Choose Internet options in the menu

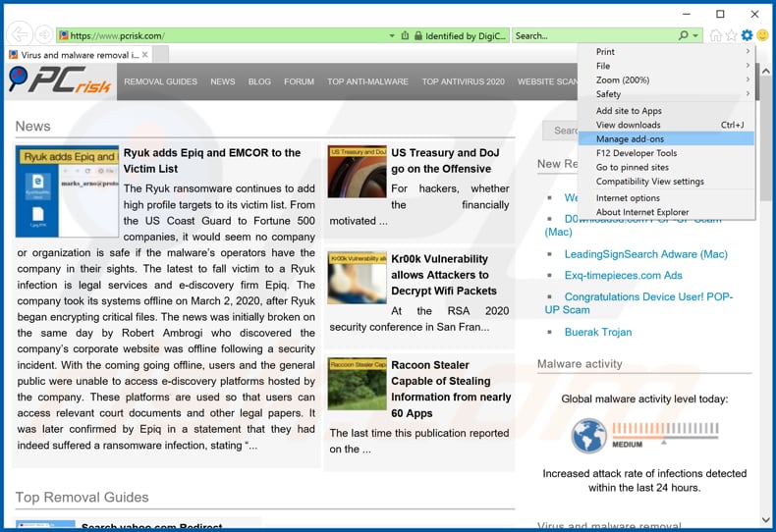[628, 198]
